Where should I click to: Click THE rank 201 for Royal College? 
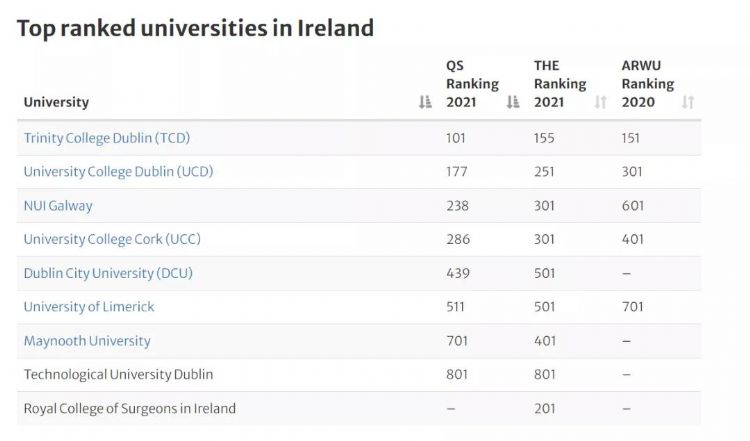[x=544, y=408]
